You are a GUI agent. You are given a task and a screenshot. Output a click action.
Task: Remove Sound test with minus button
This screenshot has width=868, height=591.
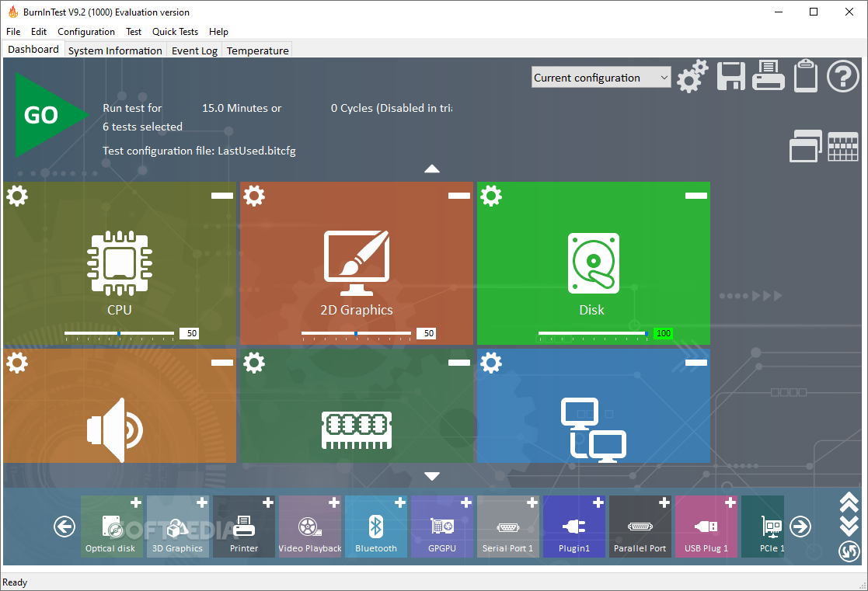[x=222, y=363]
